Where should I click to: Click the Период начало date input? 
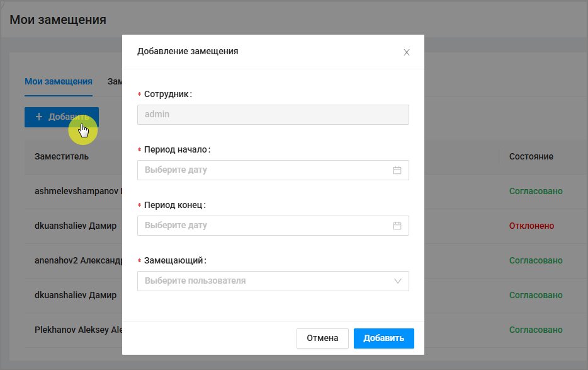(x=264, y=170)
